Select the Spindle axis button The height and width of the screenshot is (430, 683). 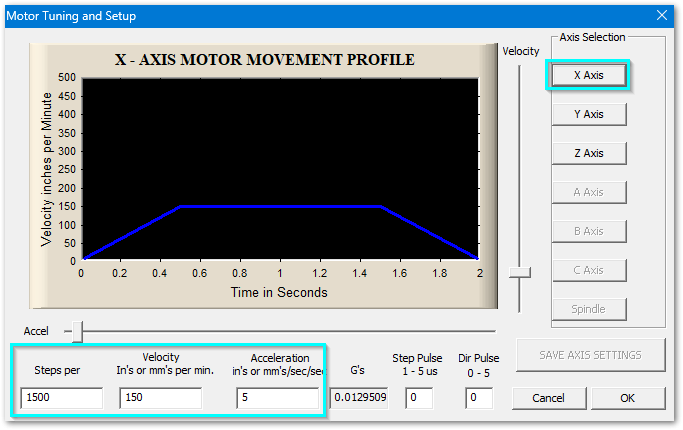pyautogui.click(x=588, y=309)
